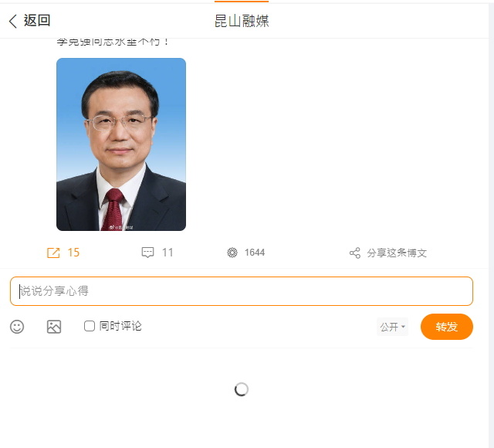Click the share nodes icon
The height and width of the screenshot is (448, 494).
tap(355, 253)
